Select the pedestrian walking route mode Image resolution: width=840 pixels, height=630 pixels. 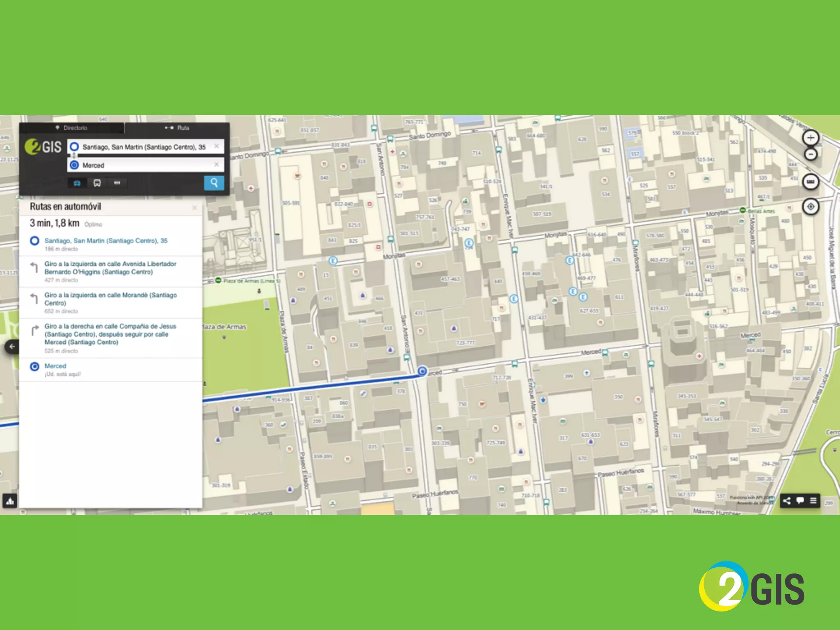coord(117,183)
